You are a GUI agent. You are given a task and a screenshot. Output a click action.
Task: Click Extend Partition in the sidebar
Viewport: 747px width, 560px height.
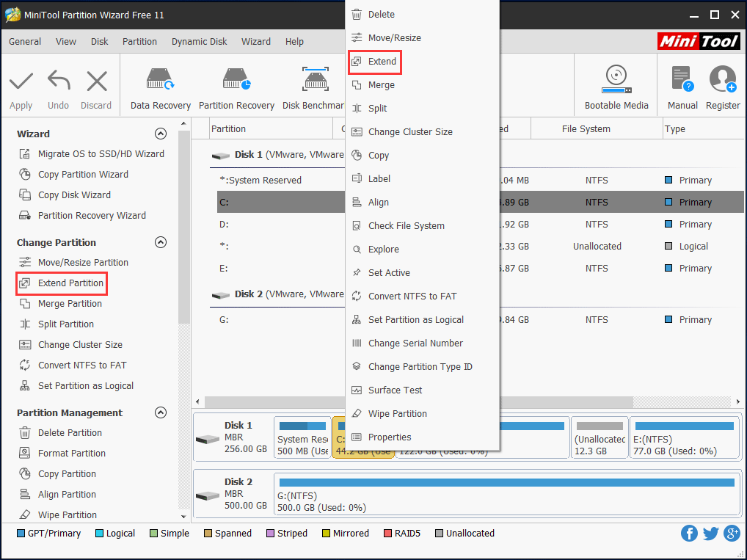coord(70,283)
